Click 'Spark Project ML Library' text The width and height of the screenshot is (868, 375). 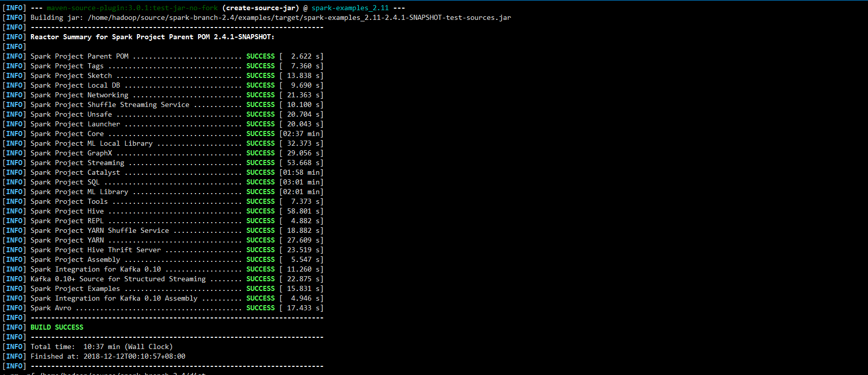click(x=79, y=192)
